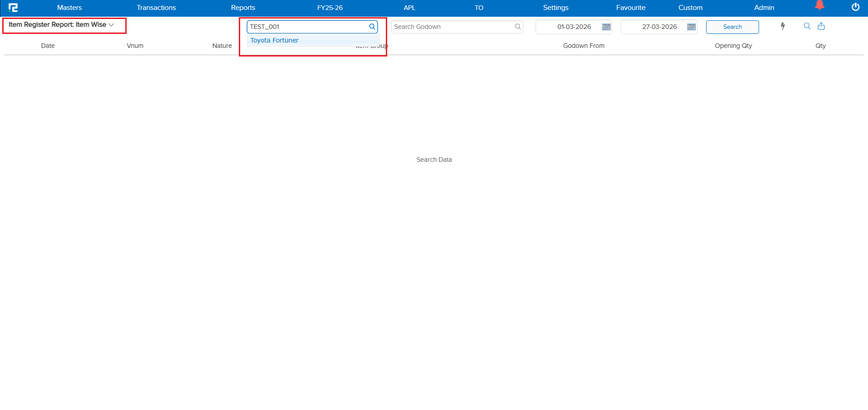This screenshot has height=410, width=868.
Task: Click the lightning quick-action icon
Action: [783, 27]
